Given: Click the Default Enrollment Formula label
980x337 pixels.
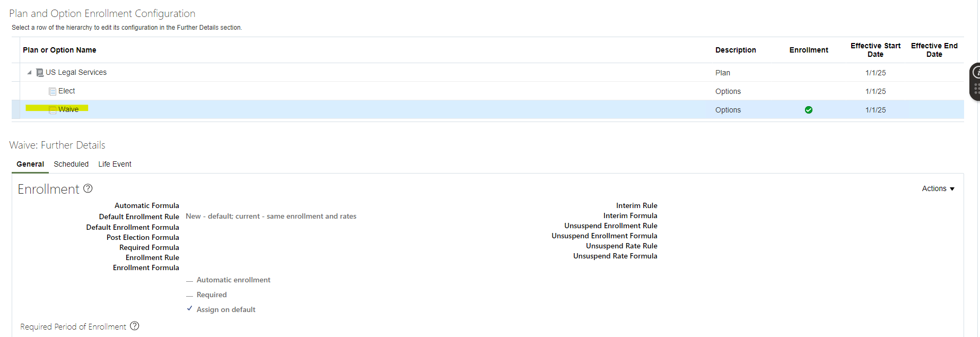Looking at the screenshot, I should pyautogui.click(x=133, y=227).
